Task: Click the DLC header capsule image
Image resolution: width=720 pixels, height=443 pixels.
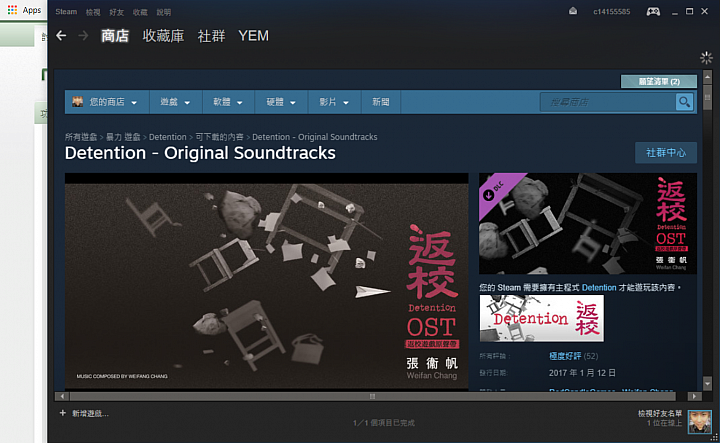Action: click(x=588, y=224)
